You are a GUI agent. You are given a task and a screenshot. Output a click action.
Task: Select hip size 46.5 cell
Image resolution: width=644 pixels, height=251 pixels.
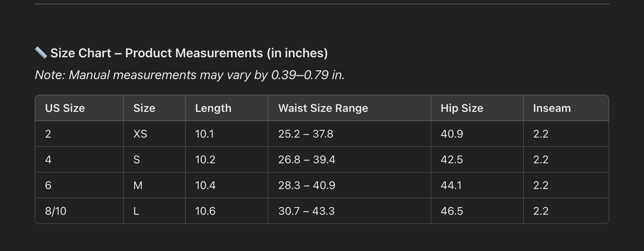pos(452,211)
